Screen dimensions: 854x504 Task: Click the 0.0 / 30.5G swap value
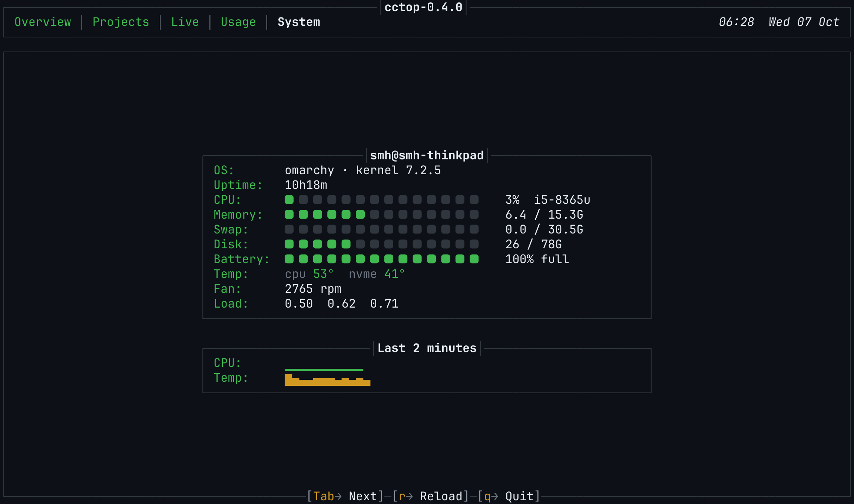point(544,229)
